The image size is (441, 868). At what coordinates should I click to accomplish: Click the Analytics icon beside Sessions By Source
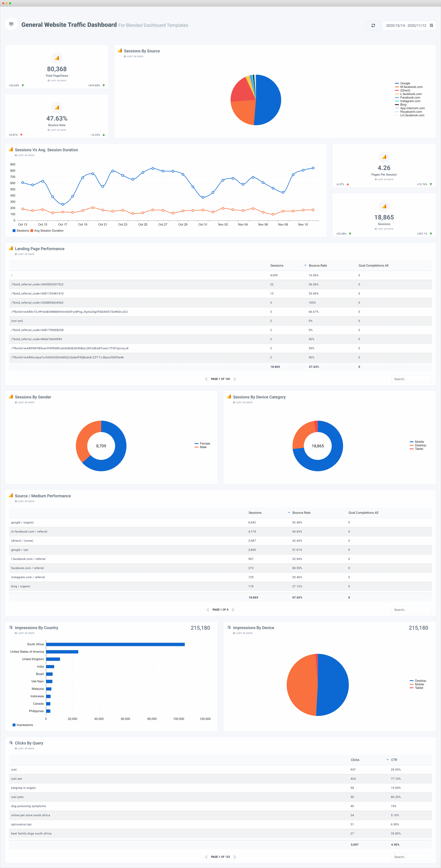[120, 51]
